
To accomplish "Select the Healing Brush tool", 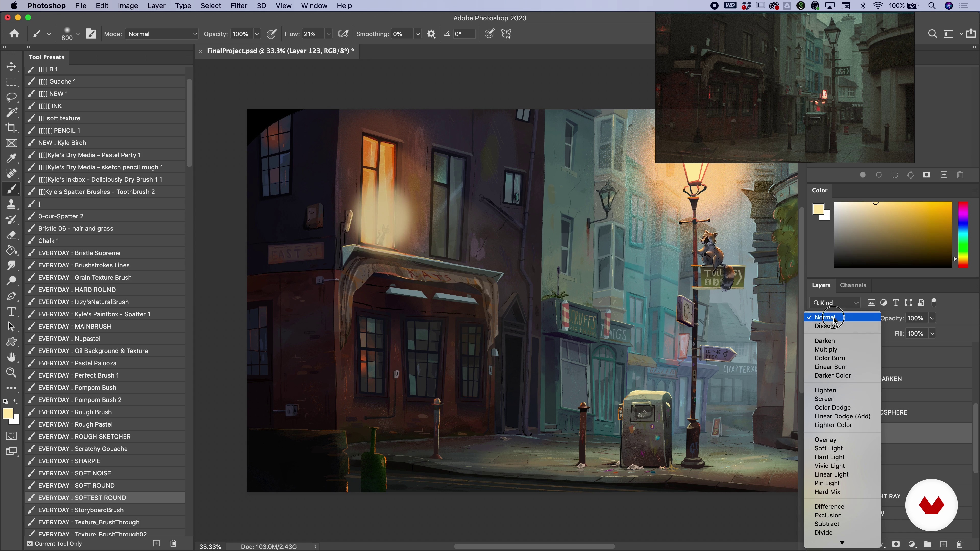I will 11,173.
